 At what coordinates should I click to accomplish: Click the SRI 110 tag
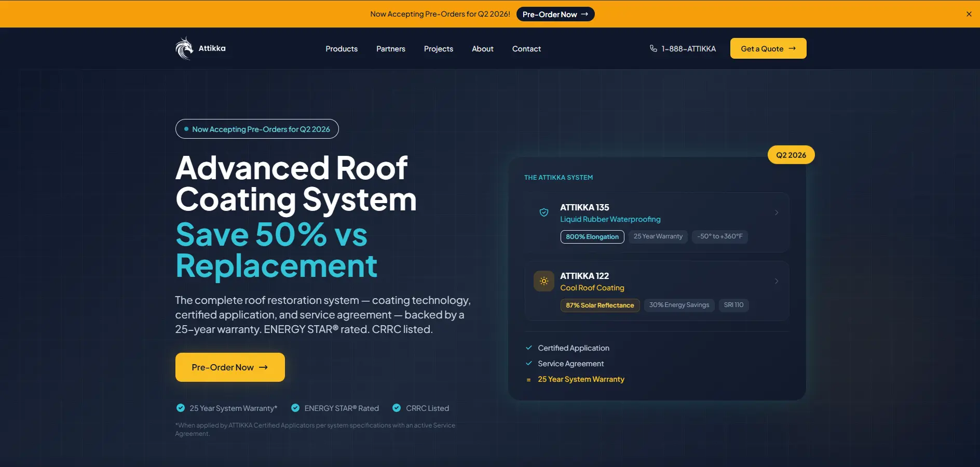[733, 305]
